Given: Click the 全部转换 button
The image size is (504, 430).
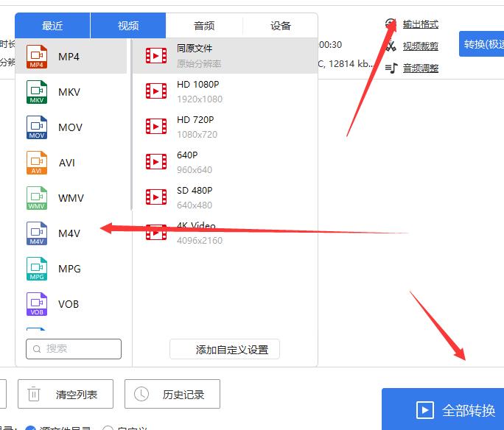Looking at the screenshot, I should tap(443, 409).
